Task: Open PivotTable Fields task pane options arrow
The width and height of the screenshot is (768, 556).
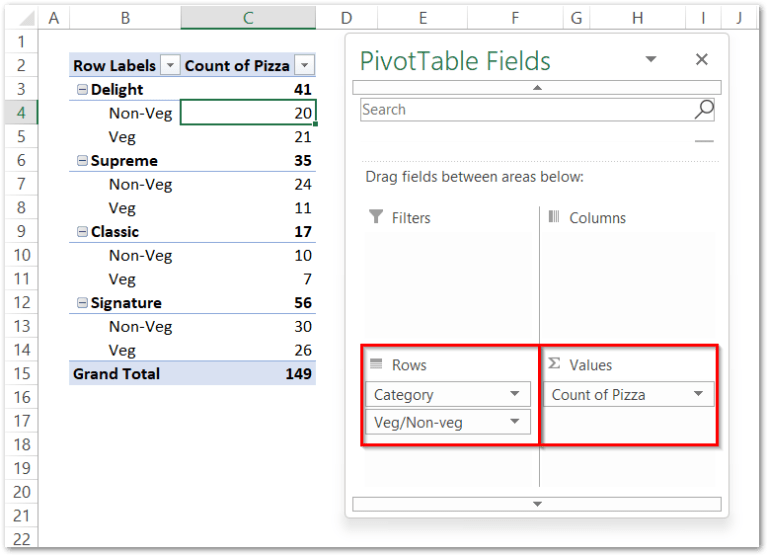Action: [650, 59]
